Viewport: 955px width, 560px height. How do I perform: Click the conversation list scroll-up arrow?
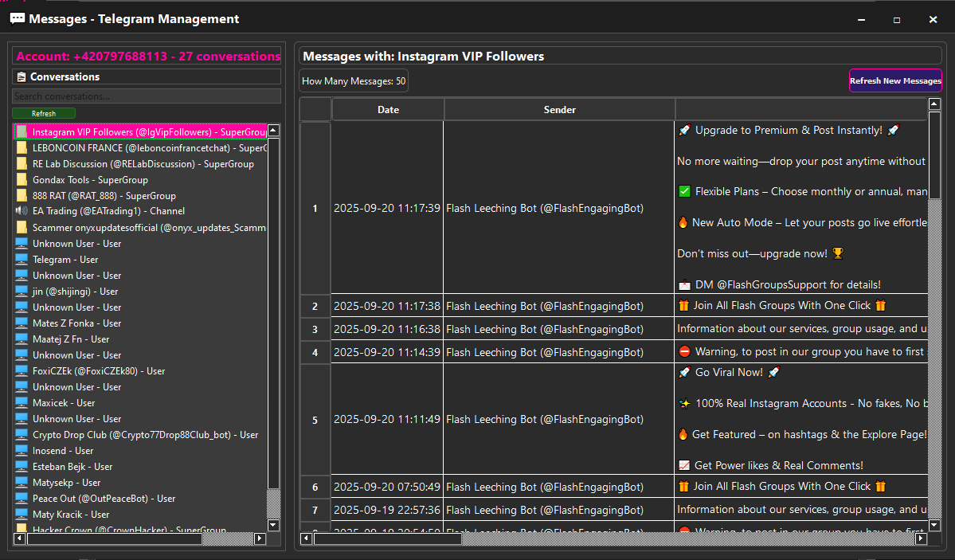273,128
